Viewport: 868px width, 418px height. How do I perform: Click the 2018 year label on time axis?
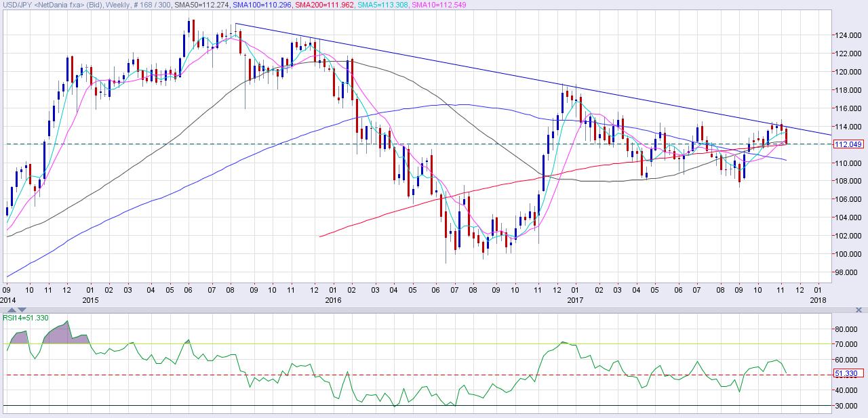[x=818, y=299]
